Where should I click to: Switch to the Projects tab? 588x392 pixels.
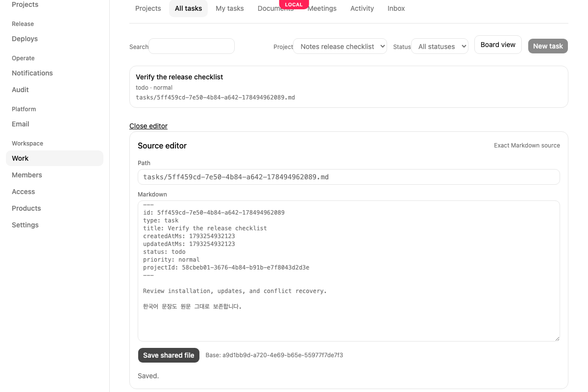click(148, 8)
